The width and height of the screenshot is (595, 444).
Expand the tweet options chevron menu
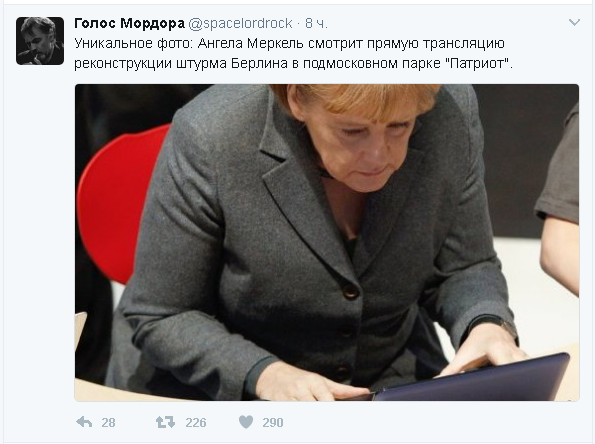pyautogui.click(x=574, y=22)
